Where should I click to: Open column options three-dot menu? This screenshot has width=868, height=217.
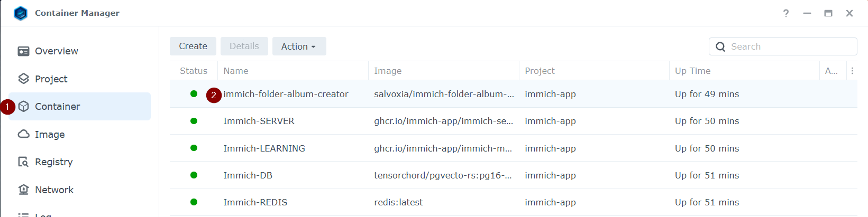[x=852, y=71]
